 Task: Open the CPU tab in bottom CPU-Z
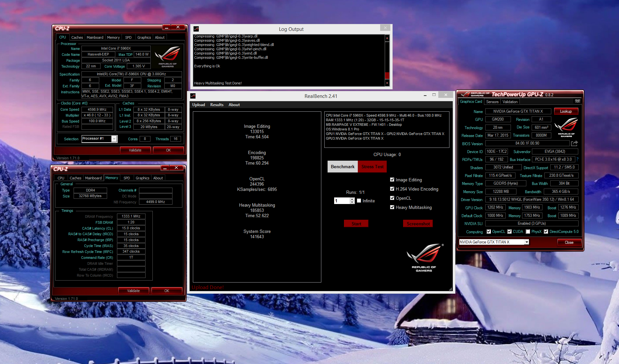[x=61, y=178]
